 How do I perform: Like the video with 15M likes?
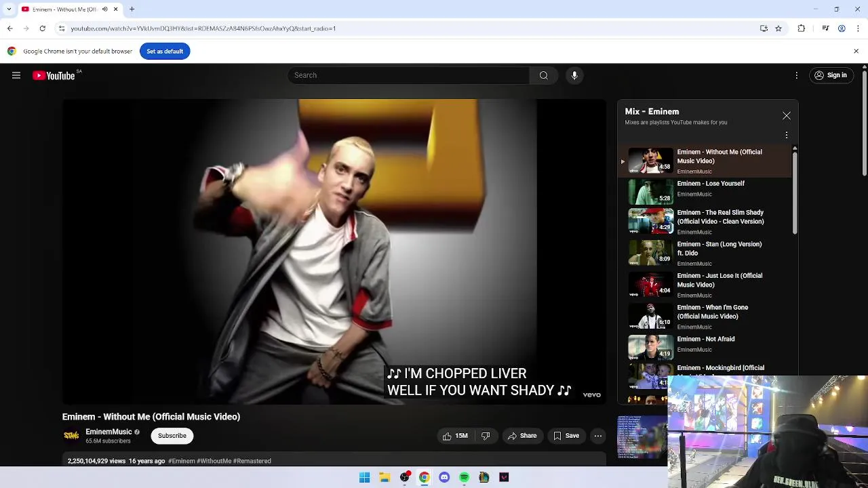tap(454, 436)
